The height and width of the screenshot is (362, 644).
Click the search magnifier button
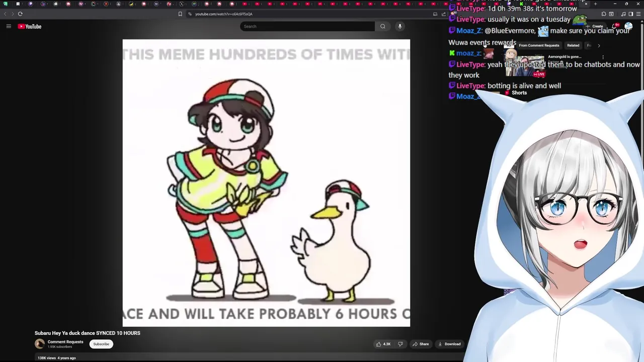[383, 26]
